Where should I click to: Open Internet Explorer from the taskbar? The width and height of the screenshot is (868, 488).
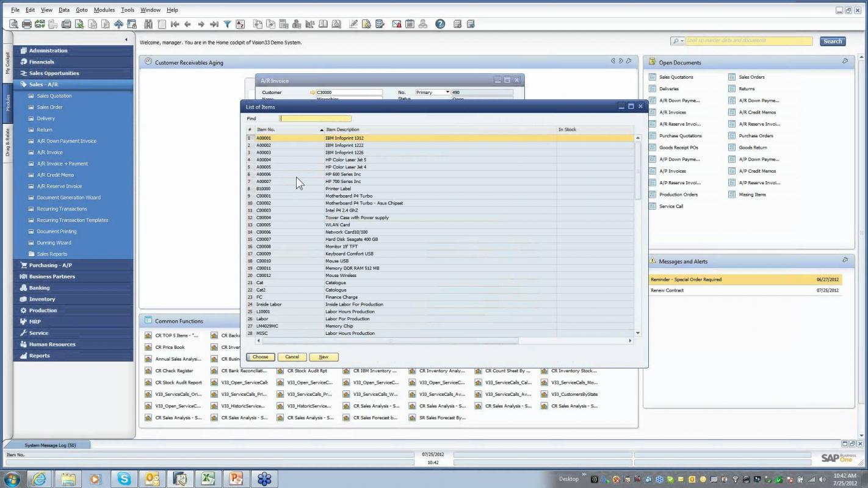click(x=38, y=479)
